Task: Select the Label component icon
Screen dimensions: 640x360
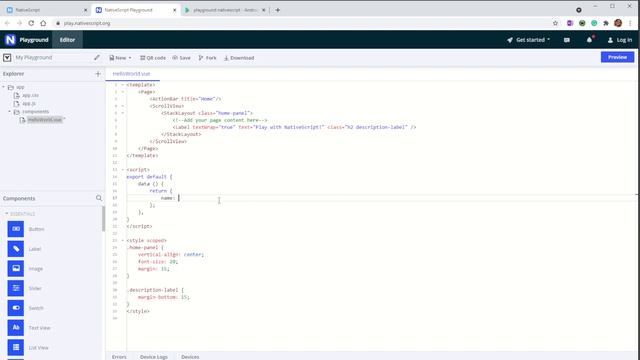Action: point(16,249)
